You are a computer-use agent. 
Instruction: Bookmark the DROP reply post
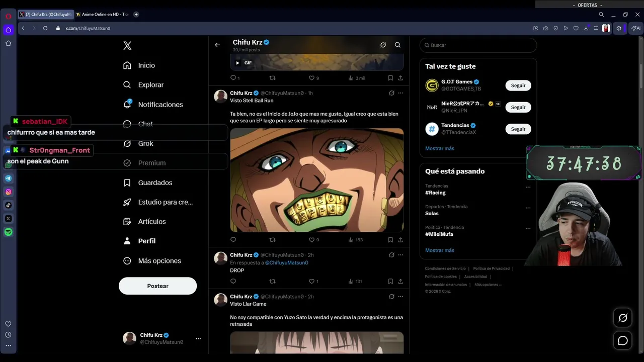390,282
